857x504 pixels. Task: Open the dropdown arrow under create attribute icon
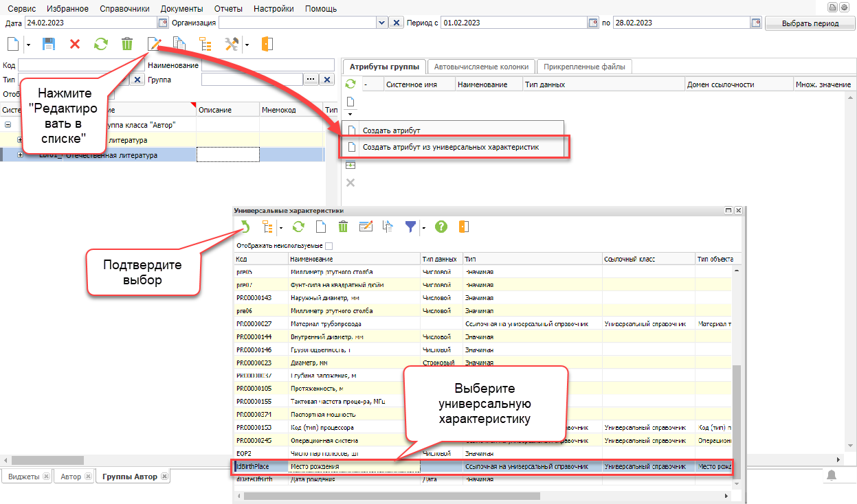(x=350, y=113)
